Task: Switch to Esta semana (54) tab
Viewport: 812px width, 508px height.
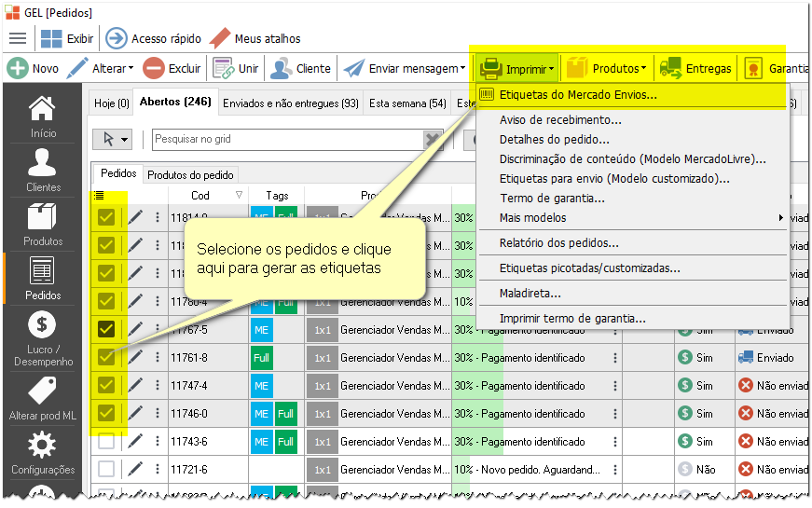Action: tap(407, 103)
